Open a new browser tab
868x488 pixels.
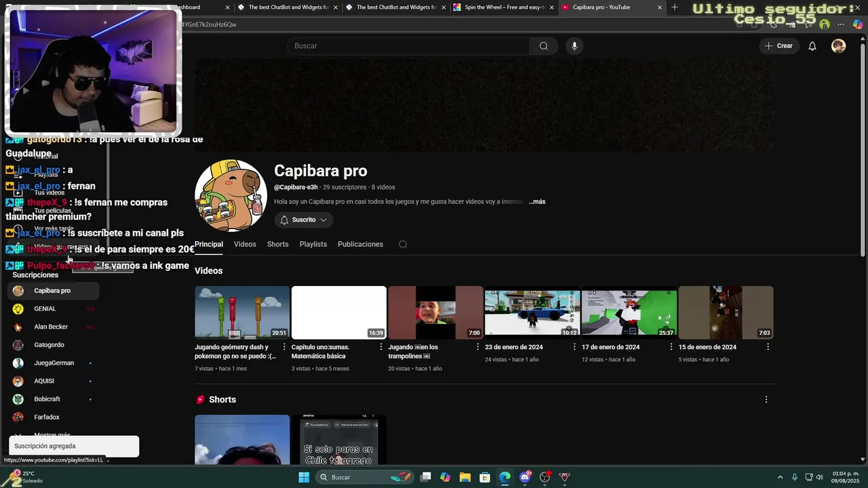[x=674, y=7]
